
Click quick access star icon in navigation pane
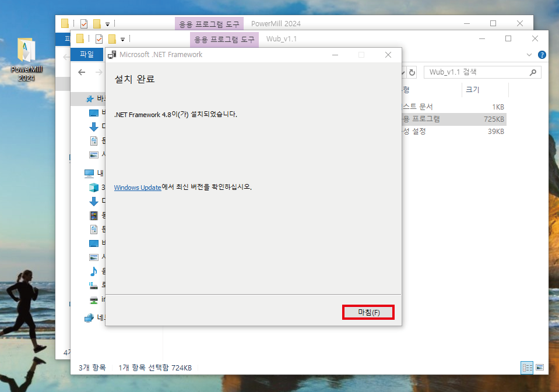click(x=90, y=98)
